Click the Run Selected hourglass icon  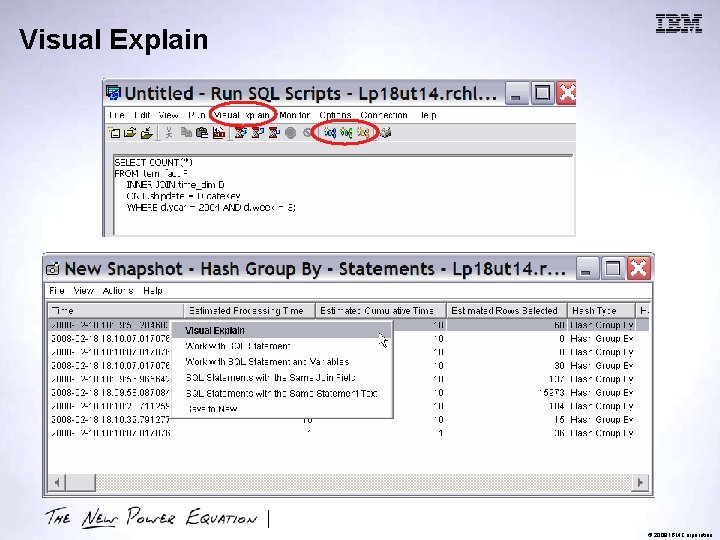click(274, 133)
